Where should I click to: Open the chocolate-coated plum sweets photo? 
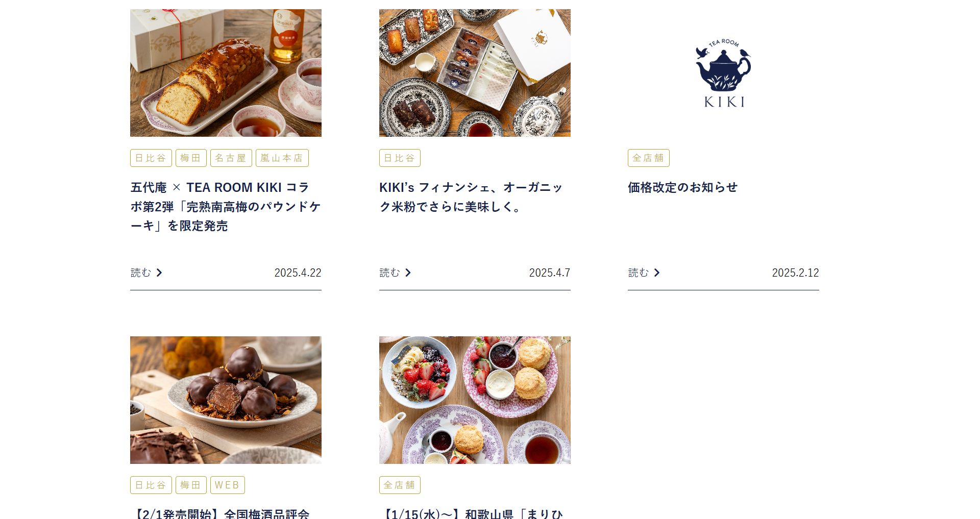(x=226, y=400)
